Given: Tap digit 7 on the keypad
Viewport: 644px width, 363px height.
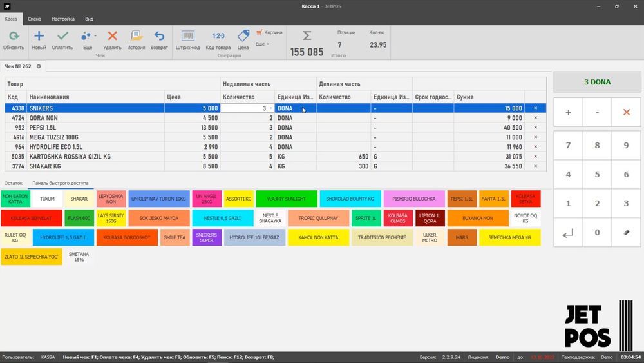Looking at the screenshot, I should [568, 146].
